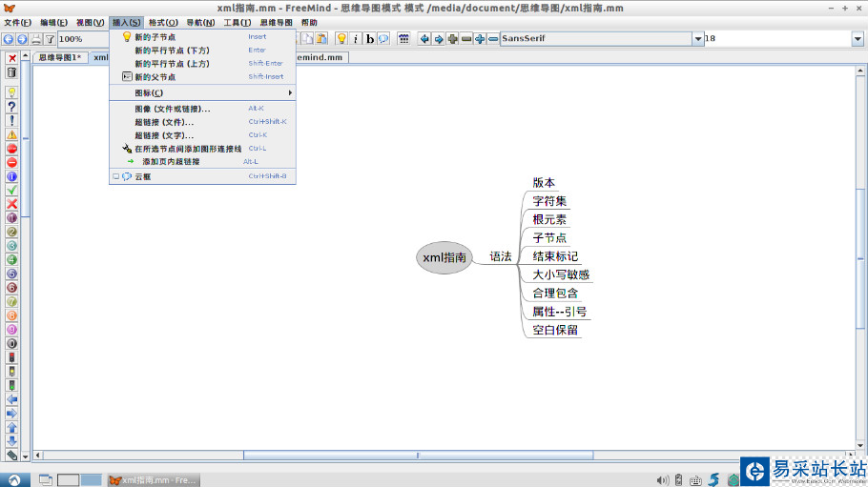This screenshot has height=487, width=868.
Task: Click the blue minus toolbar button
Action: click(x=493, y=38)
